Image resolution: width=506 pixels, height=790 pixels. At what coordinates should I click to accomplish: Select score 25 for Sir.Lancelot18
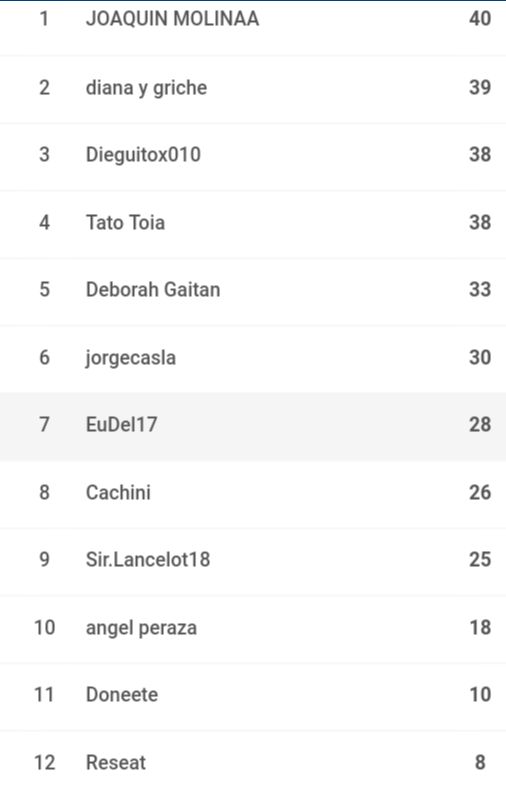[480, 560]
